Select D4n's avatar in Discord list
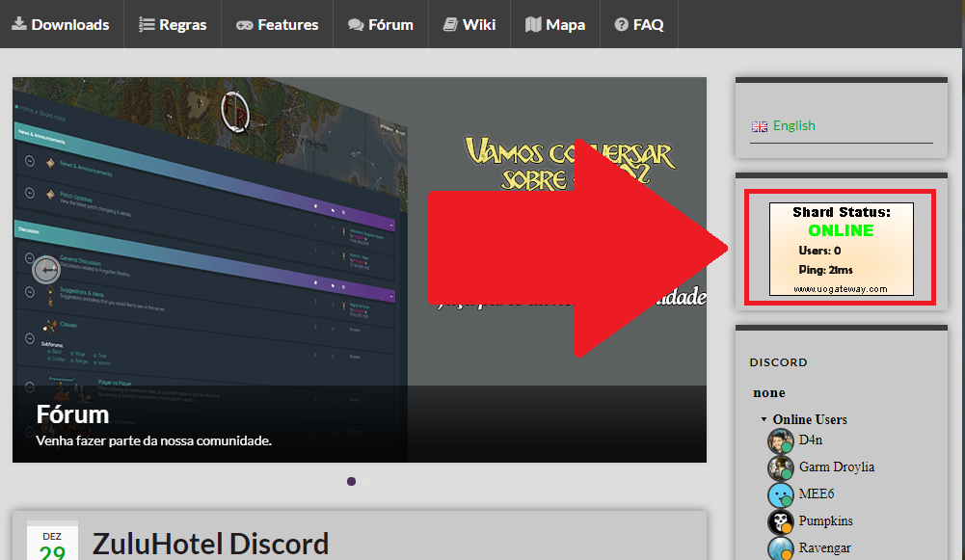Screen dimensions: 965x560 tap(780, 441)
